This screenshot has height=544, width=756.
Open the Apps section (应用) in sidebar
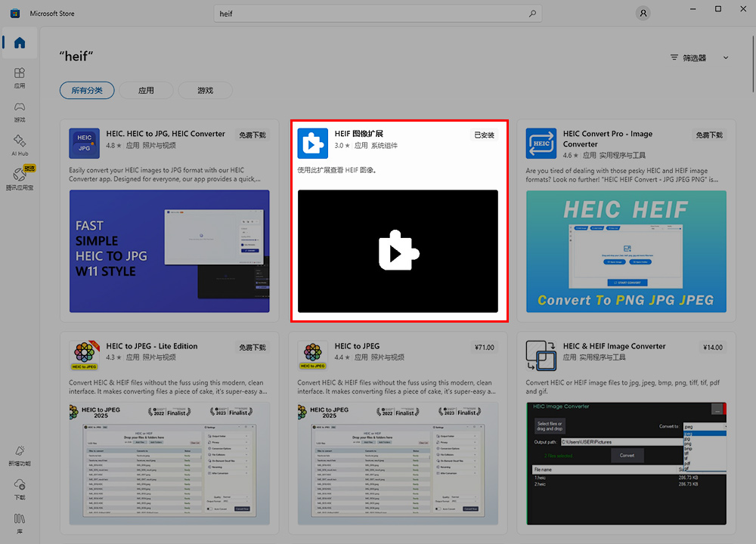tap(20, 78)
